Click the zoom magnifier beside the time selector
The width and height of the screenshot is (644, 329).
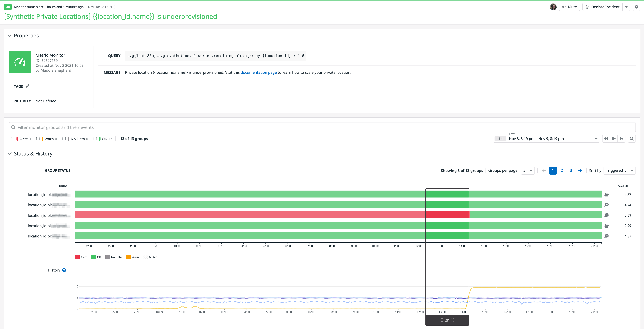pyautogui.click(x=632, y=139)
